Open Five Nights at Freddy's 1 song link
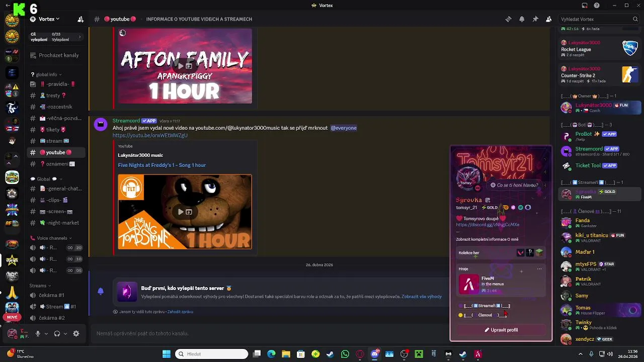 162,165
